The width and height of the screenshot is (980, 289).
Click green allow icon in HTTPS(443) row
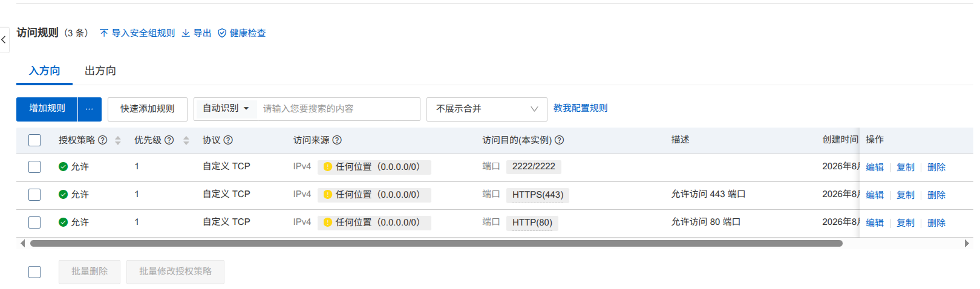pyautogui.click(x=63, y=195)
